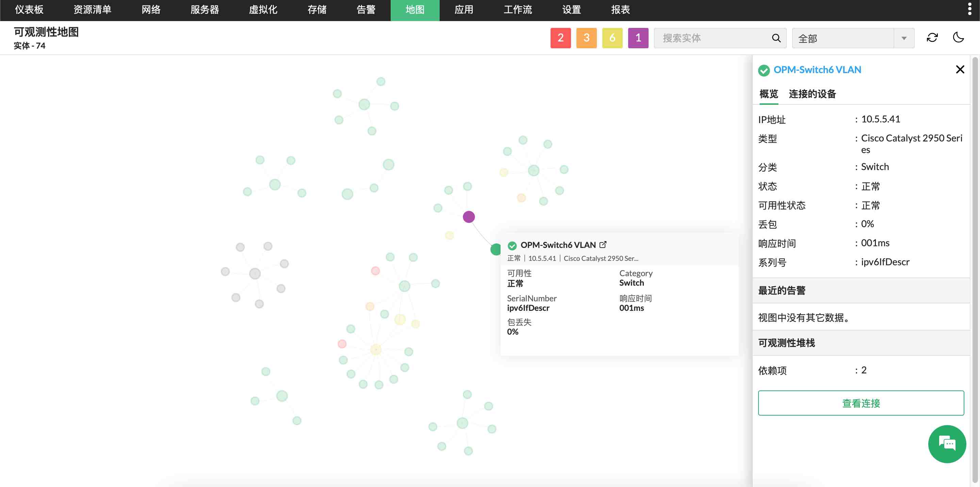Click the purple map node
The image size is (980, 487).
click(469, 217)
